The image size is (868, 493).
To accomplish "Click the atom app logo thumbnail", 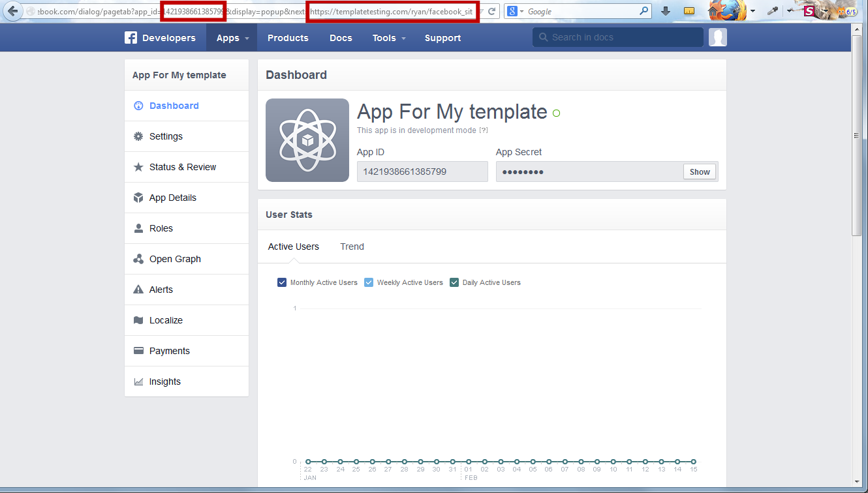I will coord(307,140).
